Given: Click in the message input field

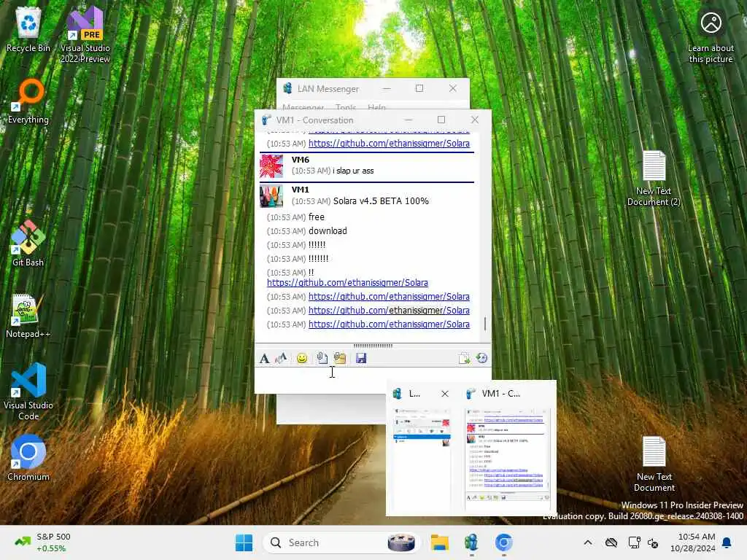Looking at the screenshot, I should point(371,379).
